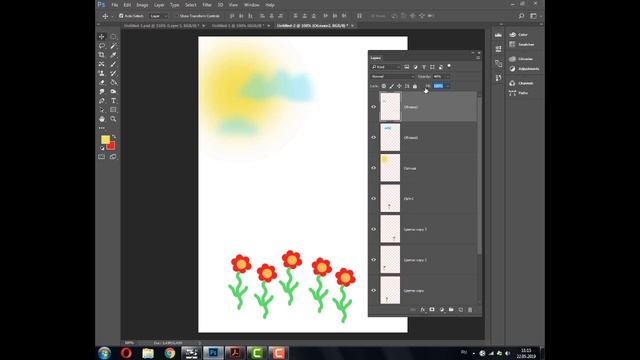Create a new group folder icon

pos(451,310)
